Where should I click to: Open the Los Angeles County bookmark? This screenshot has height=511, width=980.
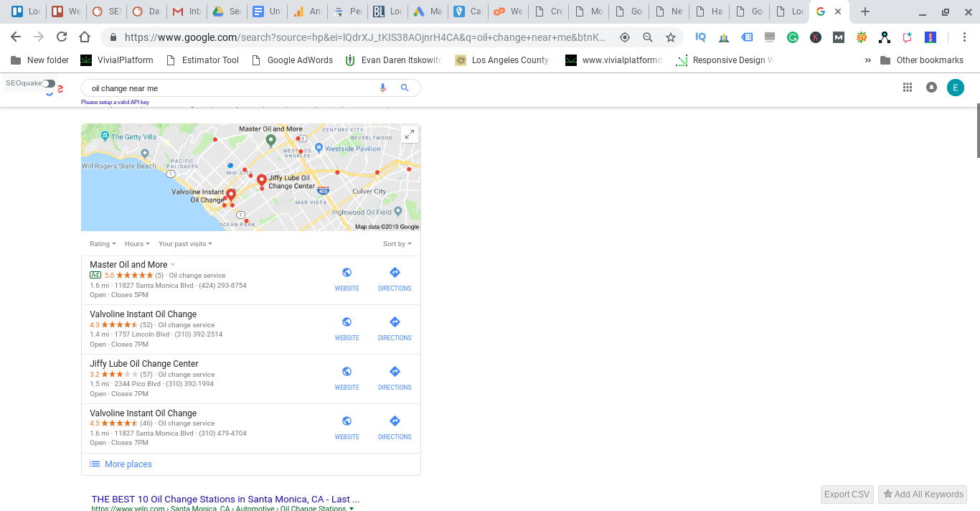click(x=504, y=60)
